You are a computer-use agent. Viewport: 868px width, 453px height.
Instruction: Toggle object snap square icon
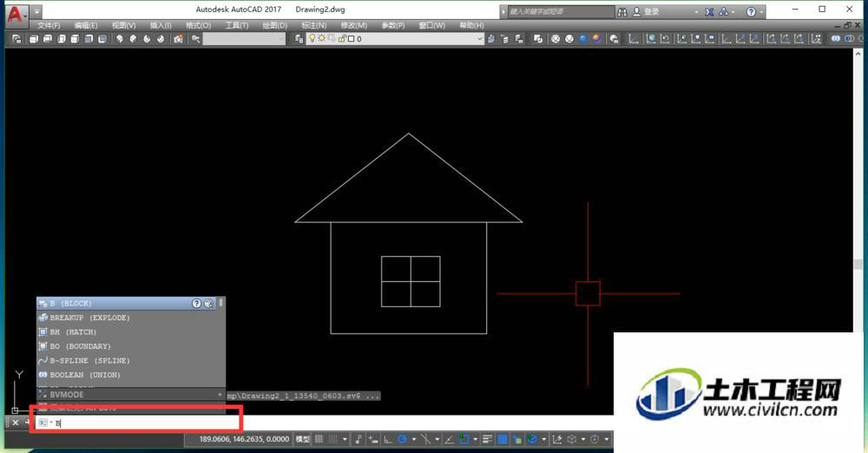[464, 439]
